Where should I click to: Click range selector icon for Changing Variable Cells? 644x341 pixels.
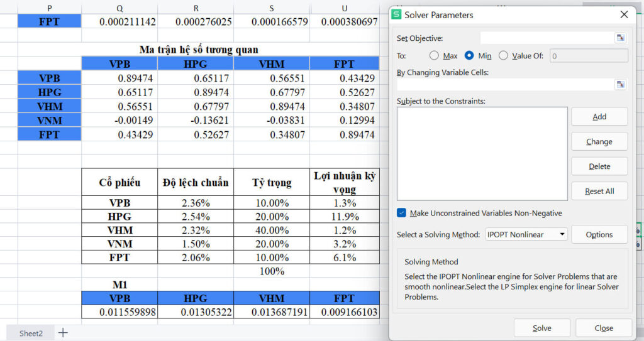(x=620, y=85)
